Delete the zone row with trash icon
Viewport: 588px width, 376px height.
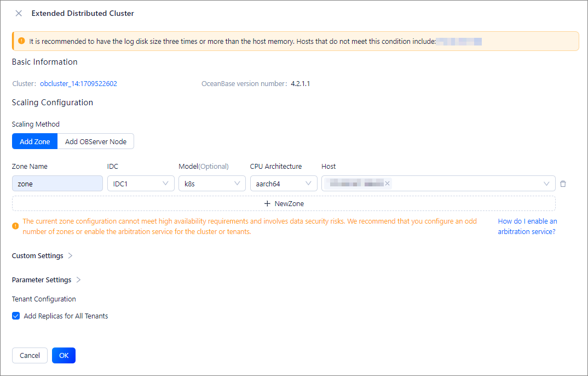[x=563, y=184]
